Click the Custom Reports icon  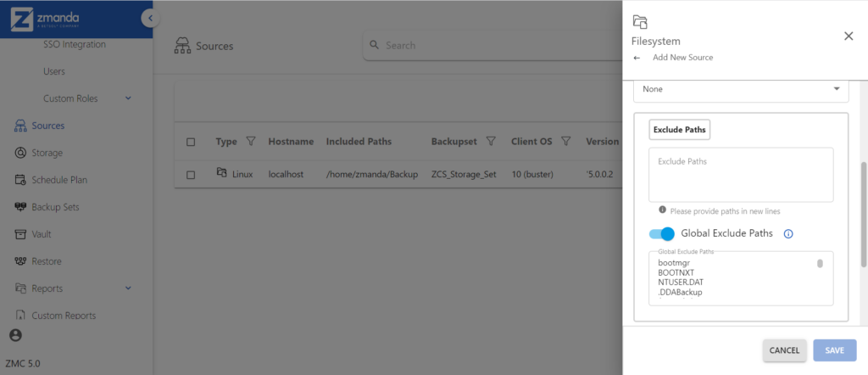coord(20,316)
